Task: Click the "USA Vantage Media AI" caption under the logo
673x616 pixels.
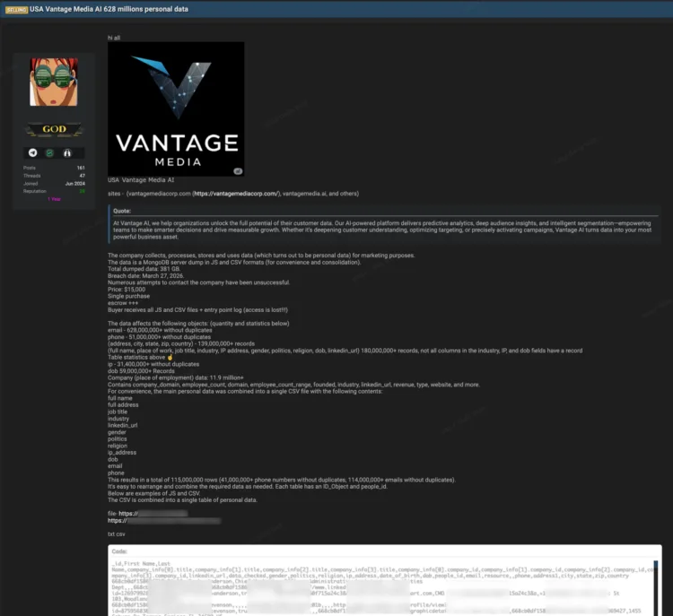Action: click(x=141, y=180)
